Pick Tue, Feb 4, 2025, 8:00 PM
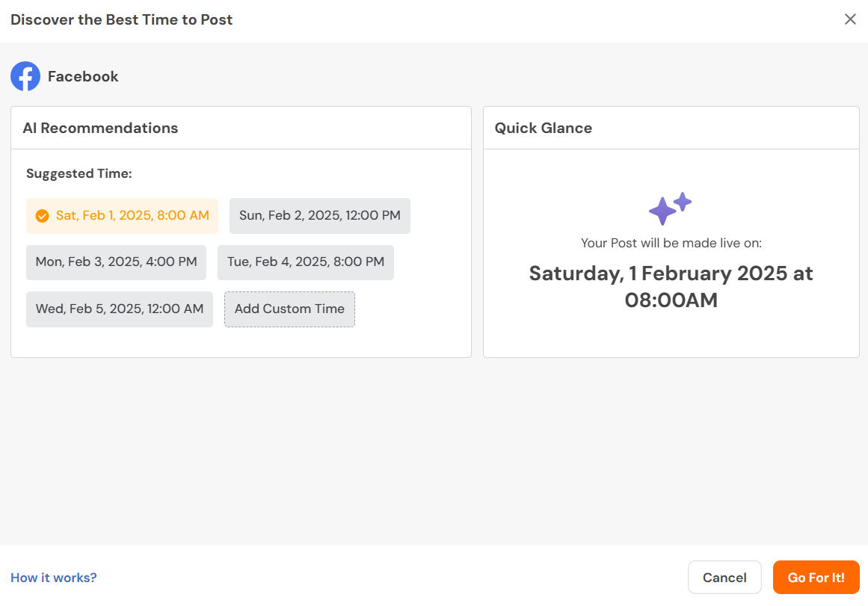The width and height of the screenshot is (868, 606). (306, 262)
